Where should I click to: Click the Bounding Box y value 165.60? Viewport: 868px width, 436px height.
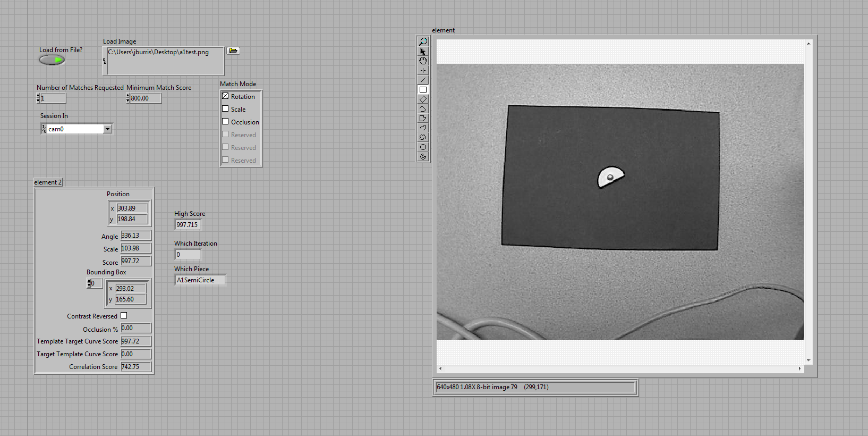pyautogui.click(x=131, y=299)
